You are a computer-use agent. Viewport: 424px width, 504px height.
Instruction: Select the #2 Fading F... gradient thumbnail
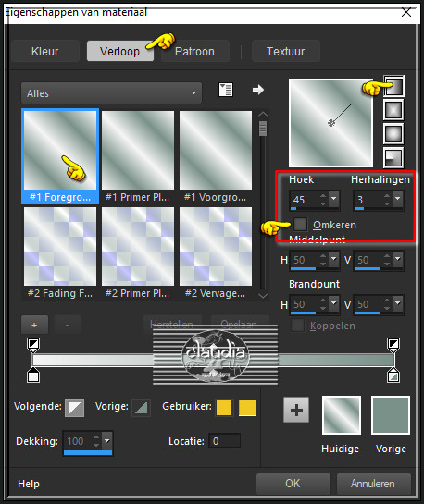tap(60, 253)
